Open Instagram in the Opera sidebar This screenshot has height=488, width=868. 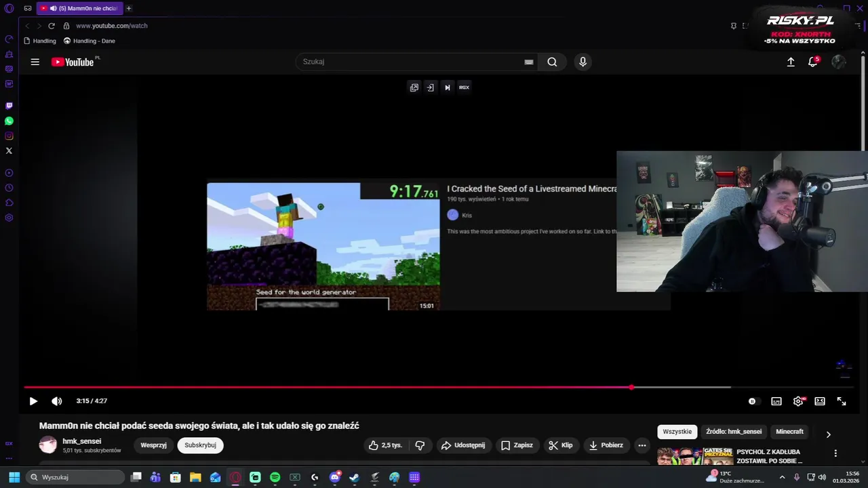[9, 136]
